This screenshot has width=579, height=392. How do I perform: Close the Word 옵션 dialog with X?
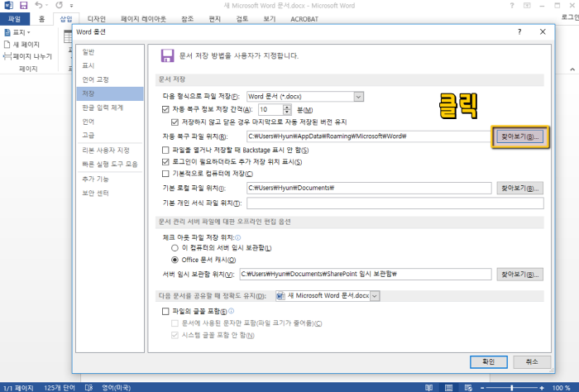pos(543,31)
